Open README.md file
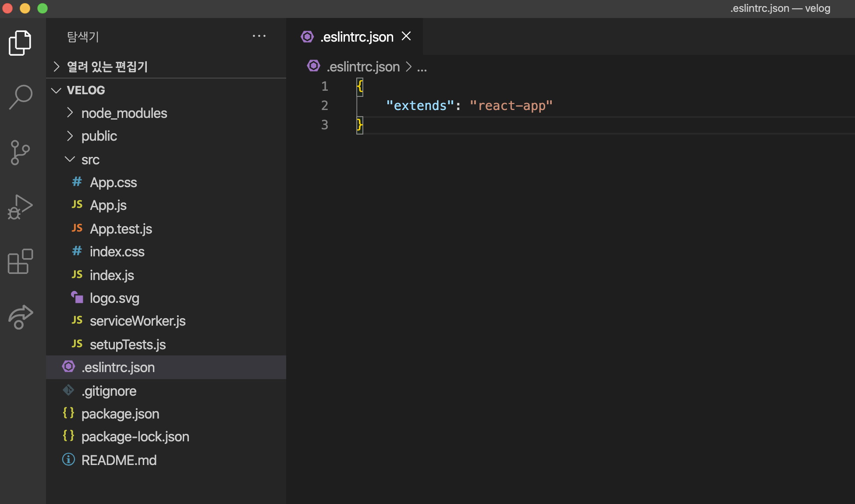 (x=166, y=460)
